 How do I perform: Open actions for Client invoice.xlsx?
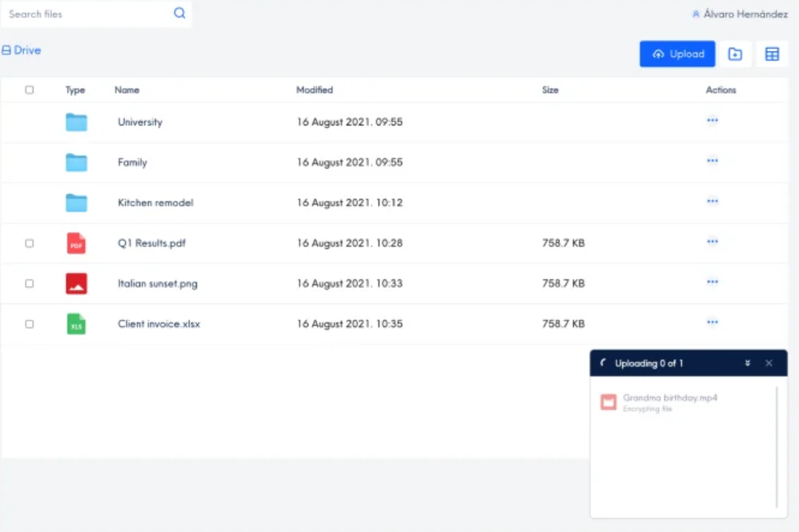[713, 323]
